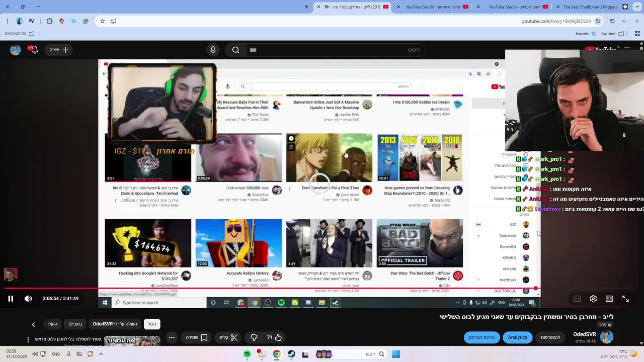The image size is (644, 362).
Task: Open the YouTube account avatar menu
Action: coord(15,50)
